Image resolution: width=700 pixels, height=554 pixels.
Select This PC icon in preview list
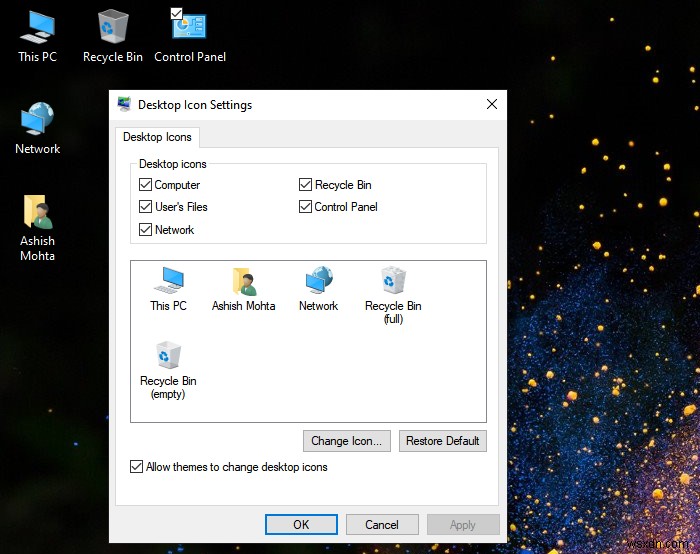168,289
